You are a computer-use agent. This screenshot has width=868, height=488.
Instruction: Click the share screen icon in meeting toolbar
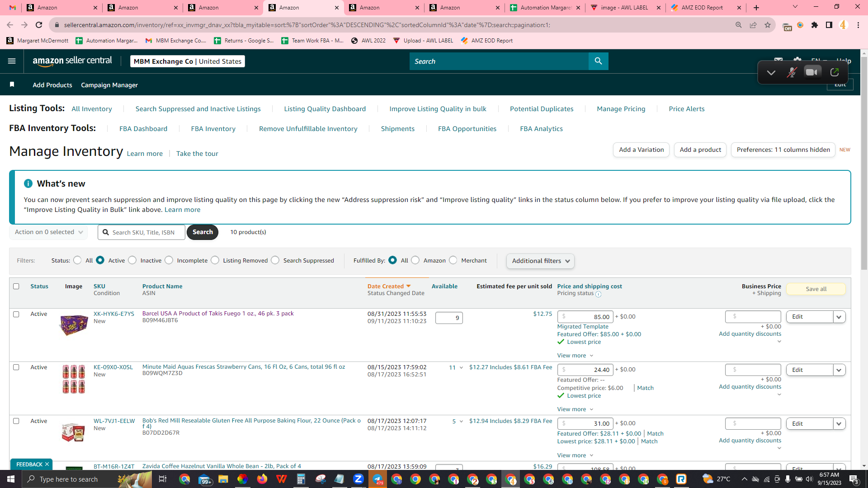click(835, 72)
